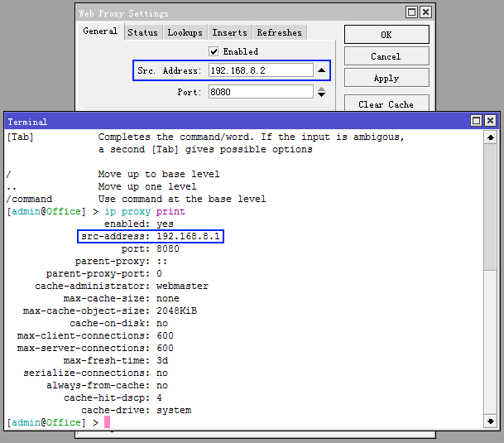Click the 'parent-proxy-port: 0' line
The height and width of the screenshot is (443, 504).
(x=104, y=274)
